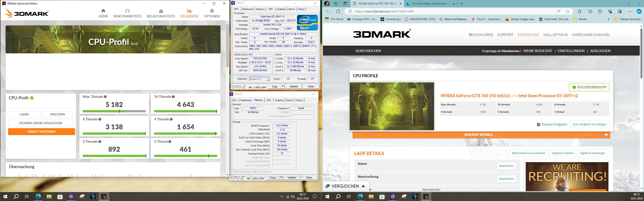This screenshot has height=201, width=644.
Task: Open Edge browser essentials heart icon
Action: pos(610,11)
